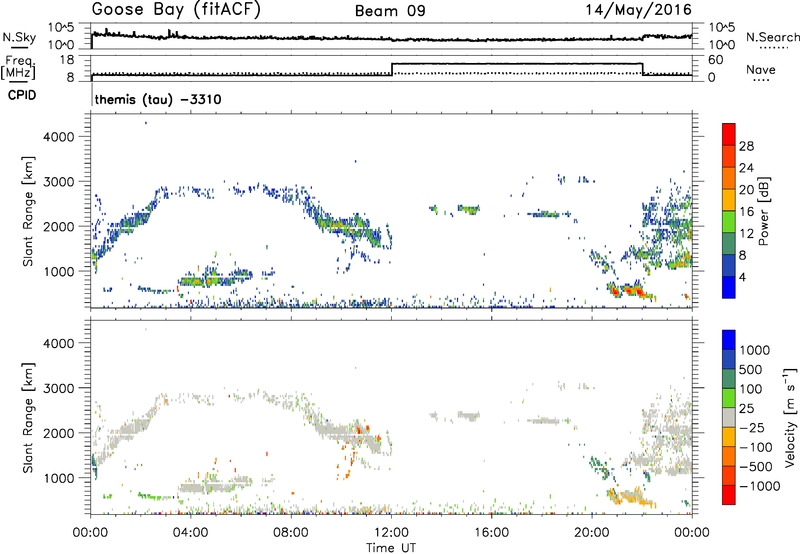Click the "-100" label on the velocity scale

click(755, 447)
